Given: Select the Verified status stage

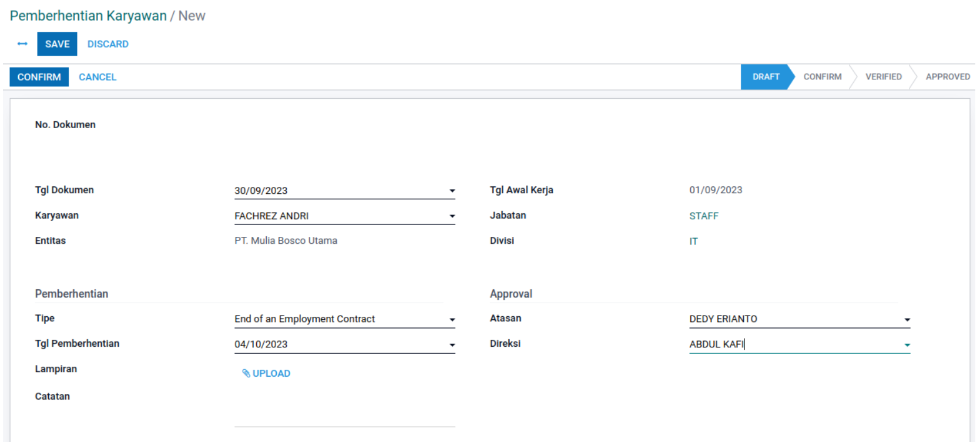Looking at the screenshot, I should (x=883, y=77).
